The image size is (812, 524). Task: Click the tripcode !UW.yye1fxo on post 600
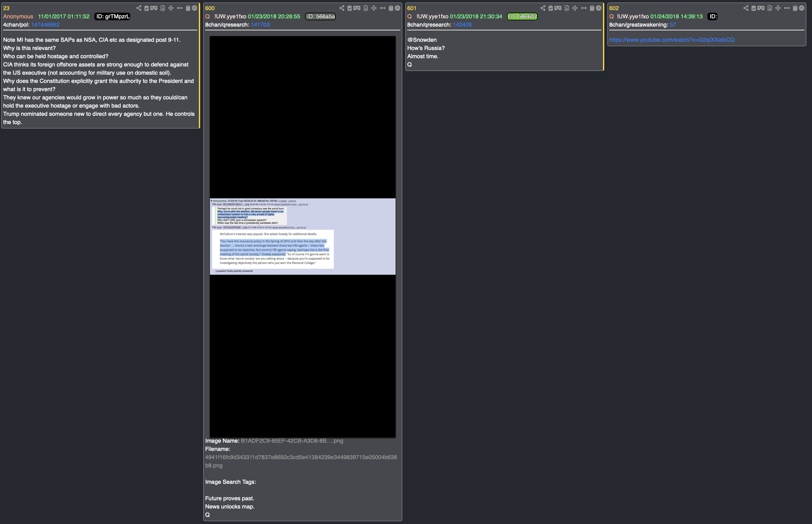pyautogui.click(x=230, y=16)
